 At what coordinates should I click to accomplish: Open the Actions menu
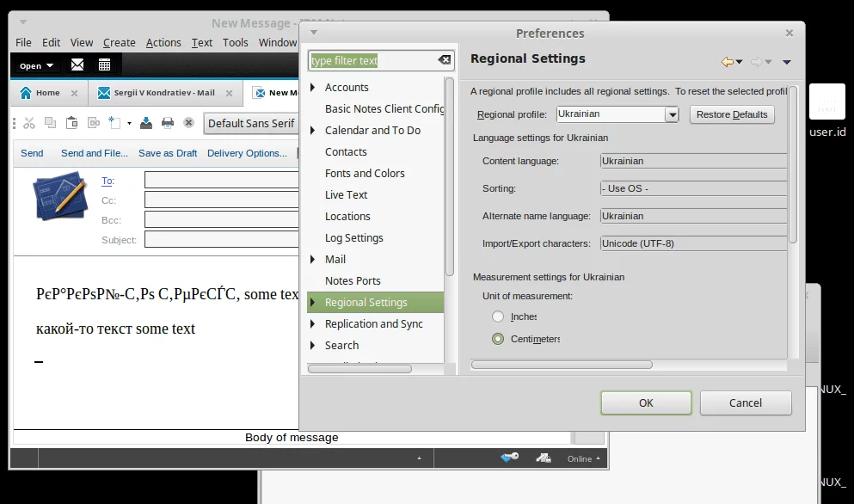(x=163, y=42)
